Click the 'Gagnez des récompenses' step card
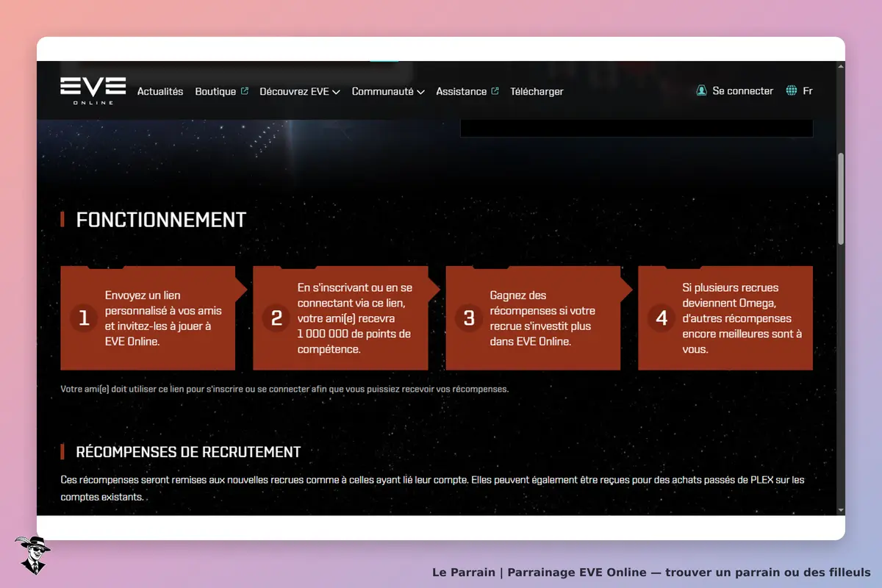 (x=538, y=318)
